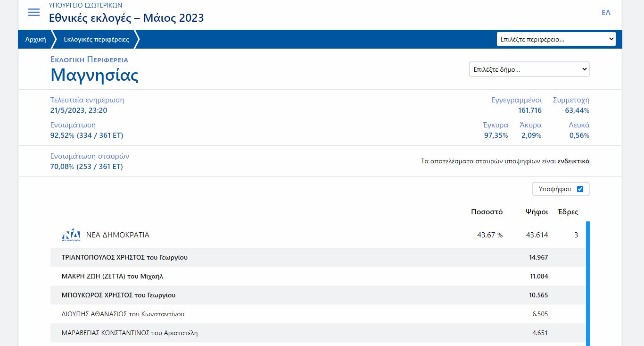Click the Ψήφοι column header
The image size is (644, 346).
(537, 212)
